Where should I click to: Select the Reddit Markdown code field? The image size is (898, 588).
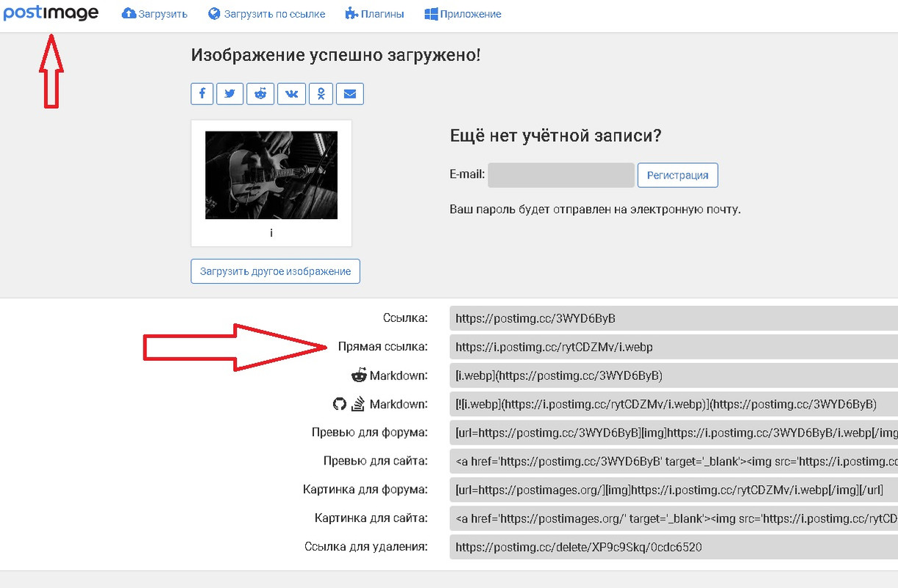click(x=673, y=376)
